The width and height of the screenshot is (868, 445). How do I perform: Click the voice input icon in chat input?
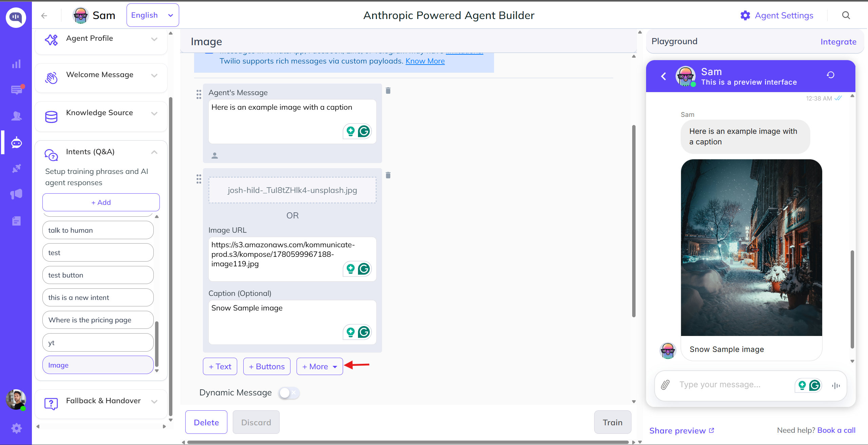pyautogui.click(x=836, y=386)
